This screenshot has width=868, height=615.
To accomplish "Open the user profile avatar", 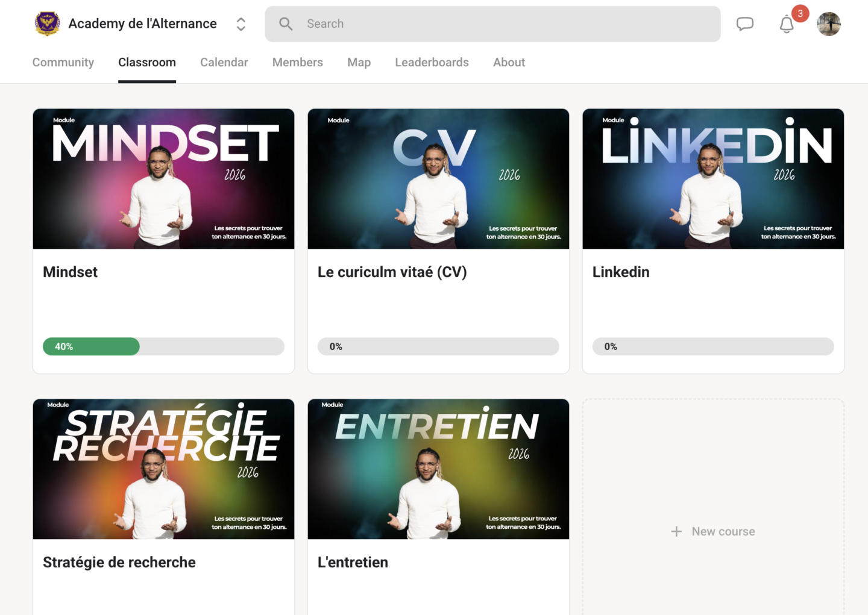I will (x=829, y=24).
